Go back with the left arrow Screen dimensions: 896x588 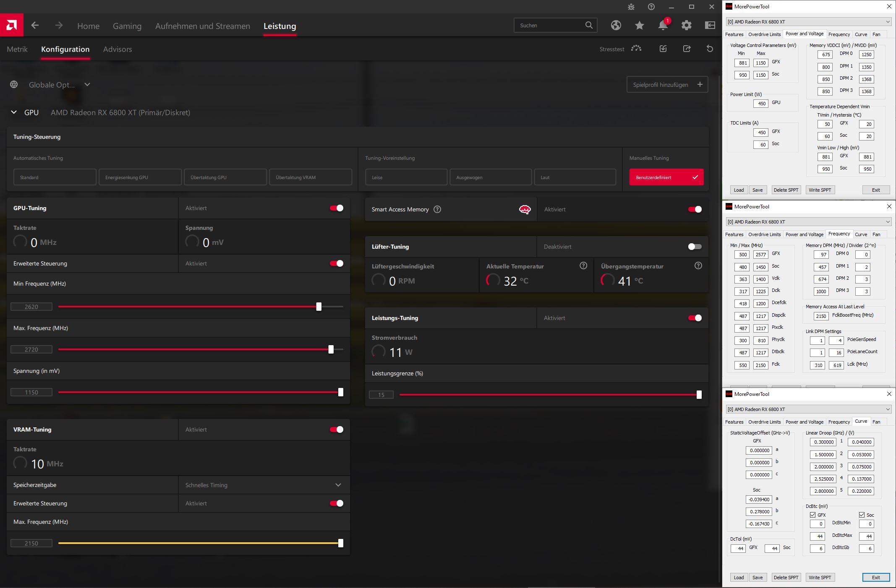(x=35, y=26)
